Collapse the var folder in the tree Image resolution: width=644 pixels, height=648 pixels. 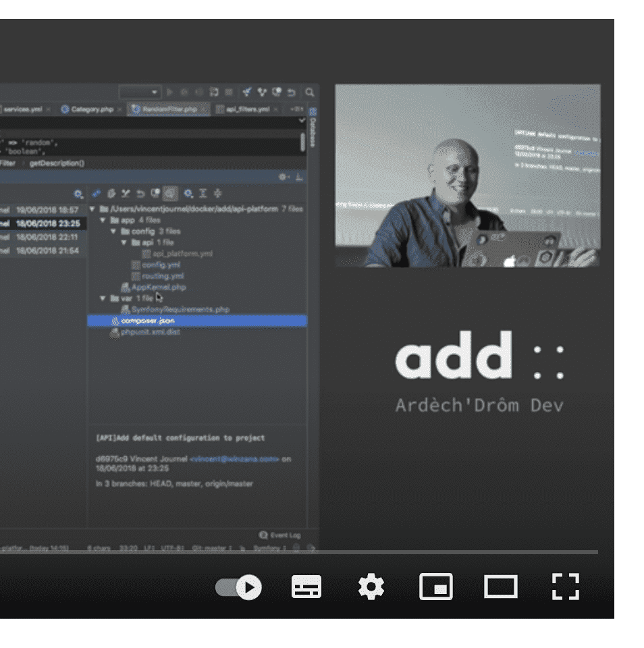click(103, 298)
